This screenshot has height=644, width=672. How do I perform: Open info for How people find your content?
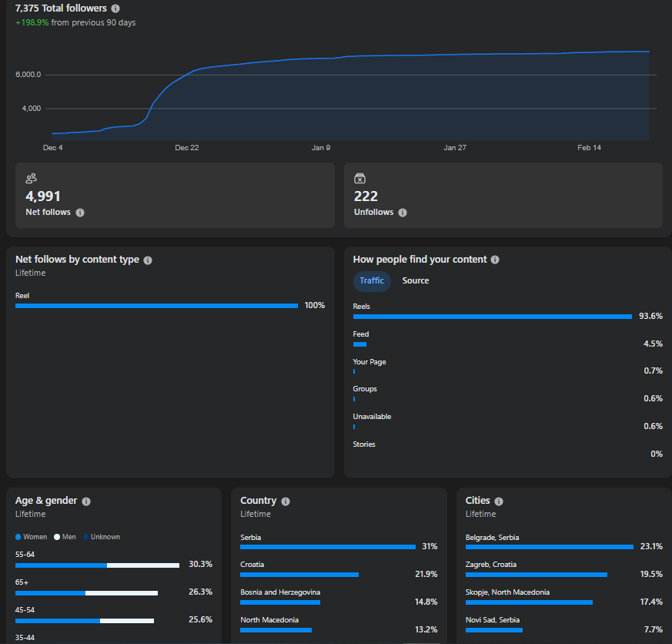495,260
